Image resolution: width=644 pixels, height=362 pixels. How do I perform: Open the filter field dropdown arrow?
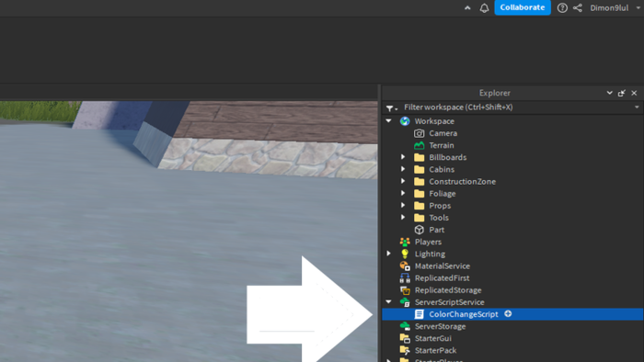[x=637, y=107]
